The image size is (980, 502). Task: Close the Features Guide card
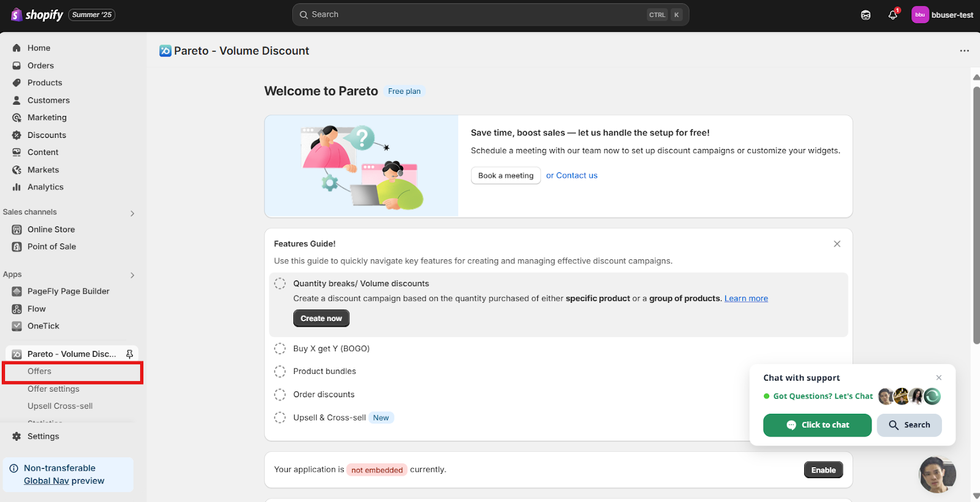(837, 244)
